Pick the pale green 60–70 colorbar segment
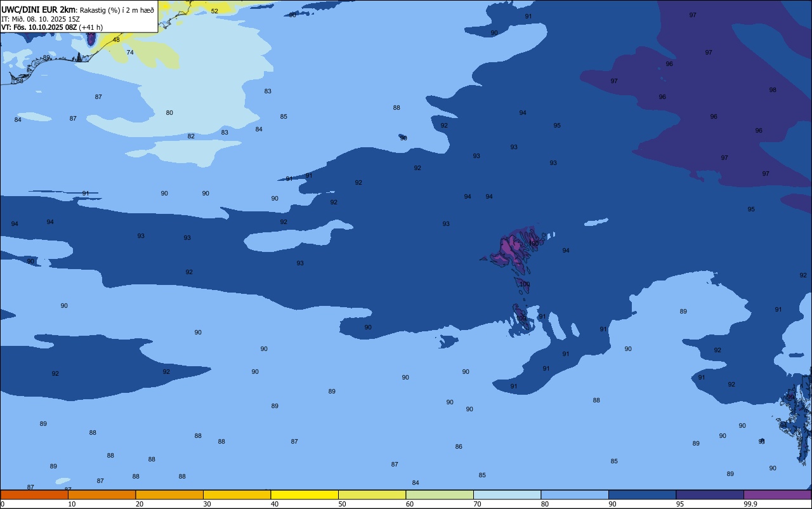This screenshot has width=812, height=509. click(440, 494)
